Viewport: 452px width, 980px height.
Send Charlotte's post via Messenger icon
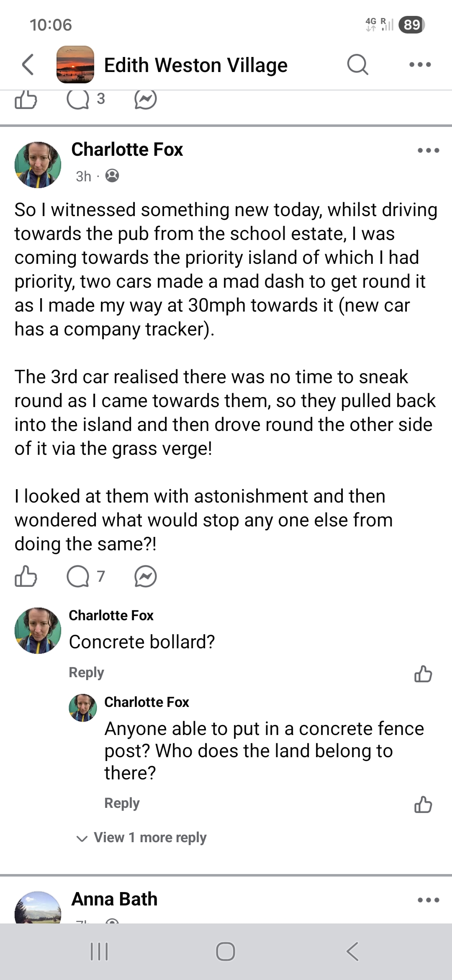tap(145, 577)
